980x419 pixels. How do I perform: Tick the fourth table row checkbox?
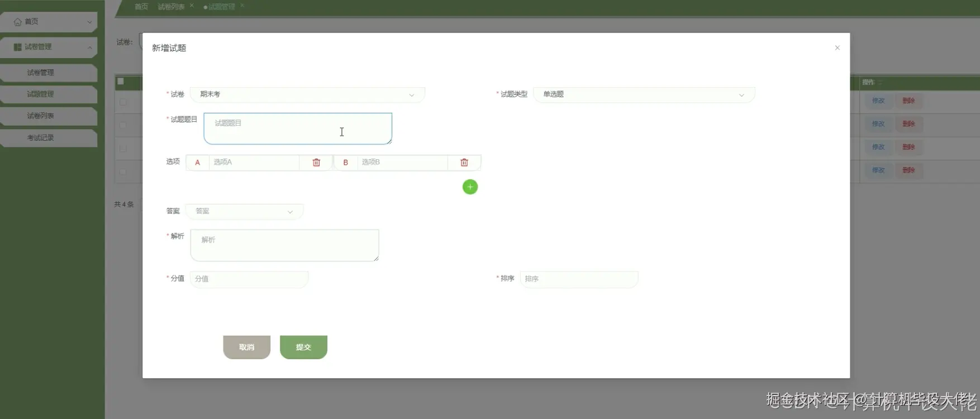[x=123, y=172]
